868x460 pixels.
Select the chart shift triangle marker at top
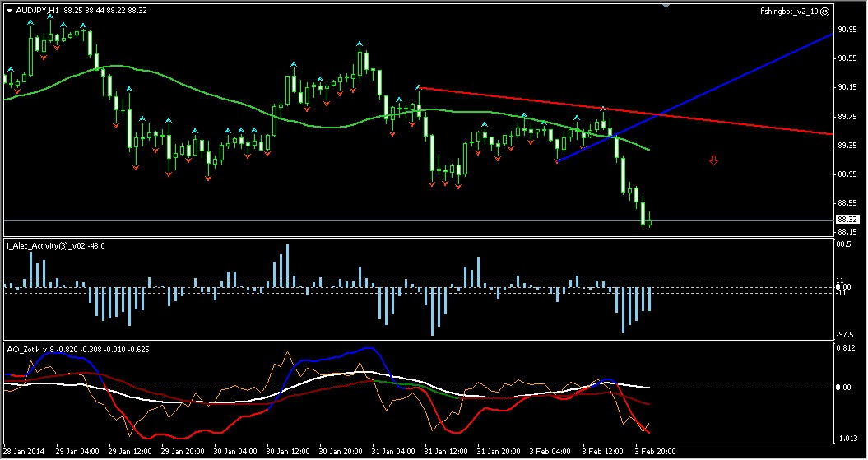pos(666,6)
